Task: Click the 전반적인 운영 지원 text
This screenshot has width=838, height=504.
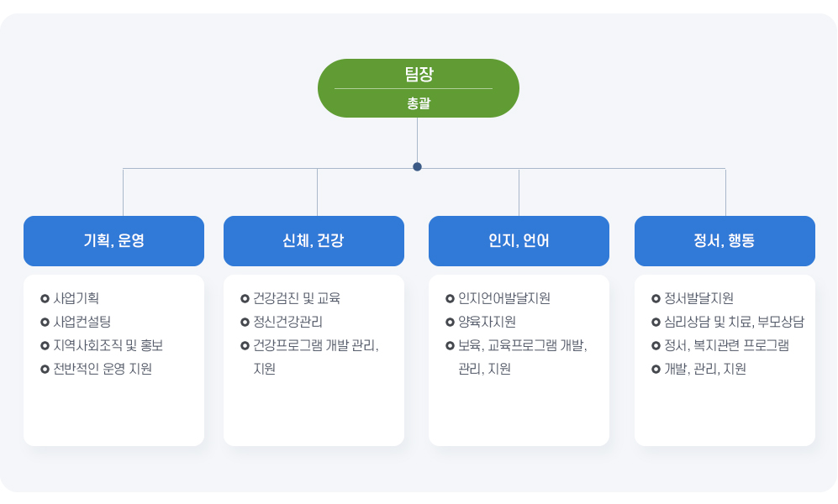Action: pos(103,369)
